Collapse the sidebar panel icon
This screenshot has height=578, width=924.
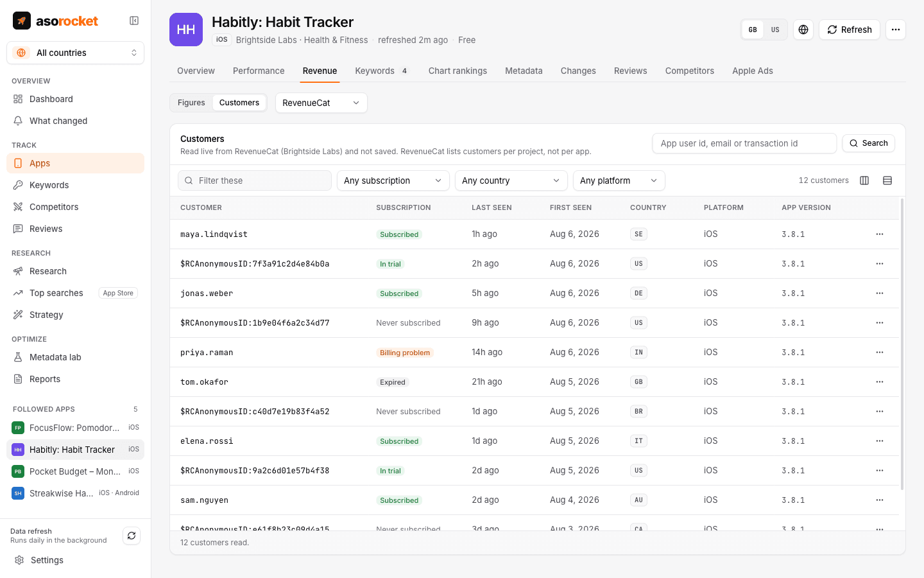(134, 21)
